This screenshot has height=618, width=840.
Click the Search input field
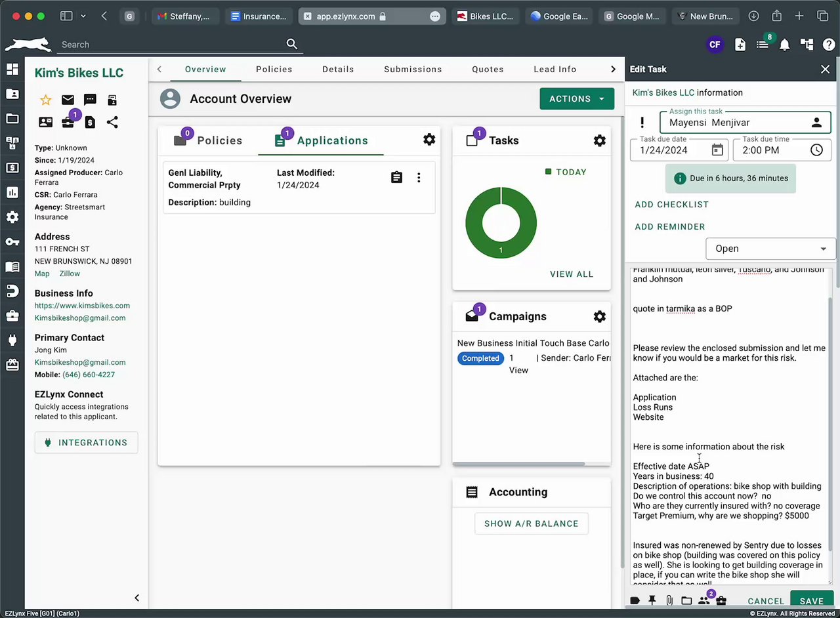coord(172,45)
